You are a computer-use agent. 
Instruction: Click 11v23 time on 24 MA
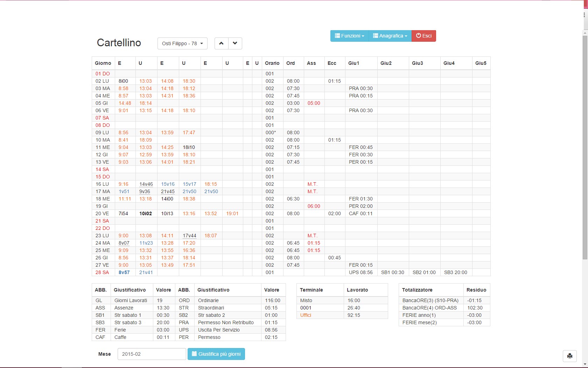(x=146, y=243)
